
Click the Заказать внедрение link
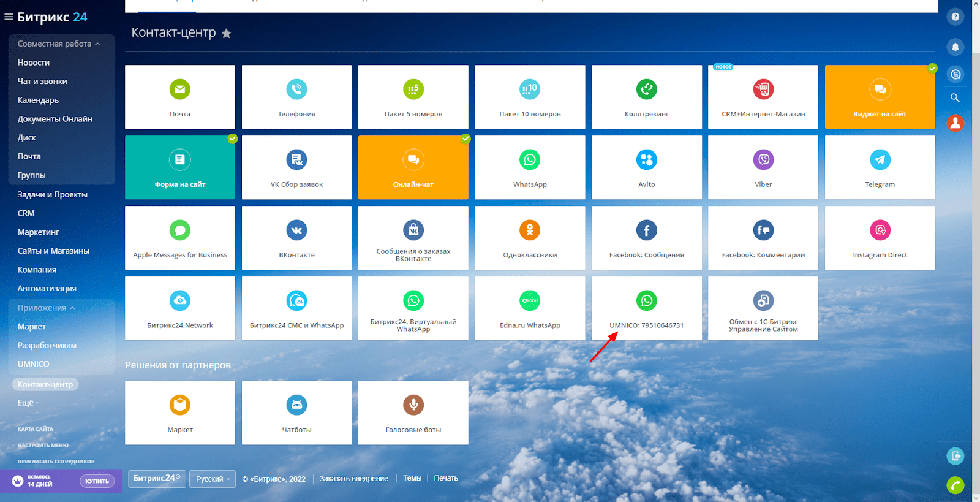point(353,479)
